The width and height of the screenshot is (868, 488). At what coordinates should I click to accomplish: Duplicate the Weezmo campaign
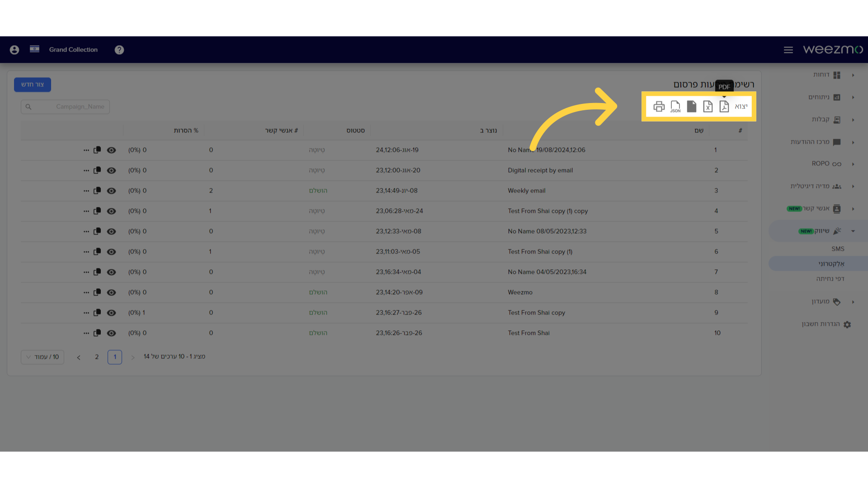97,292
